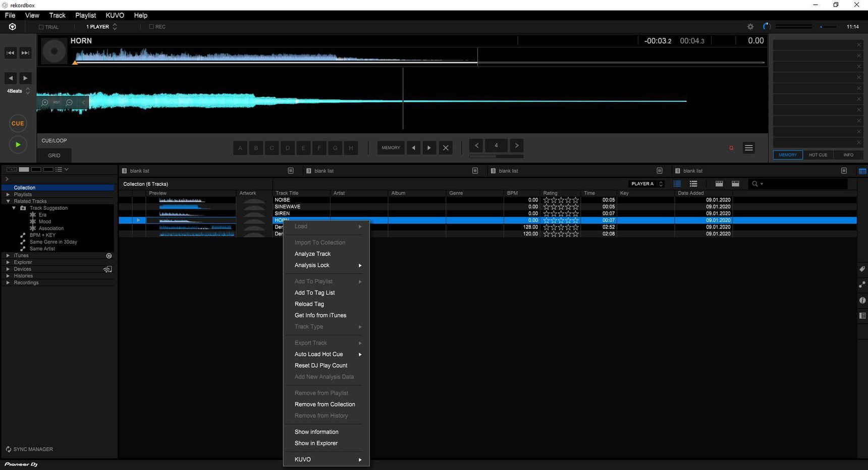This screenshot has height=470, width=868.
Task: Click the SYNC MANAGER button
Action: tap(29, 449)
